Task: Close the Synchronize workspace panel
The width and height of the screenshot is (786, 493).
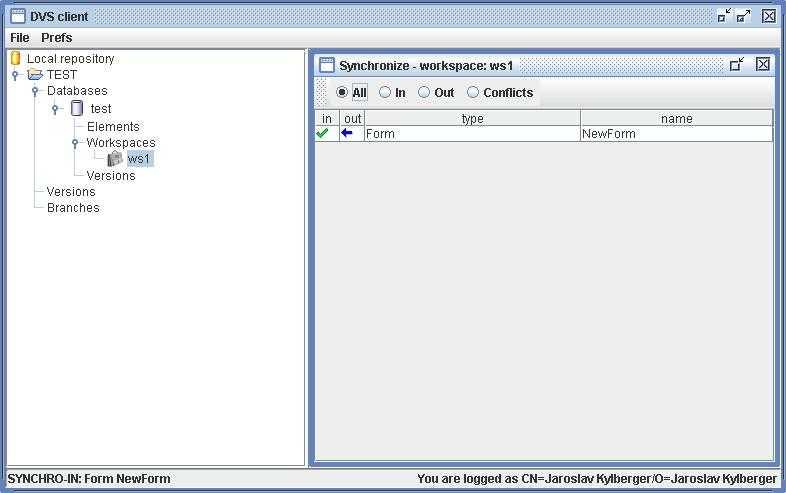Action: click(763, 64)
